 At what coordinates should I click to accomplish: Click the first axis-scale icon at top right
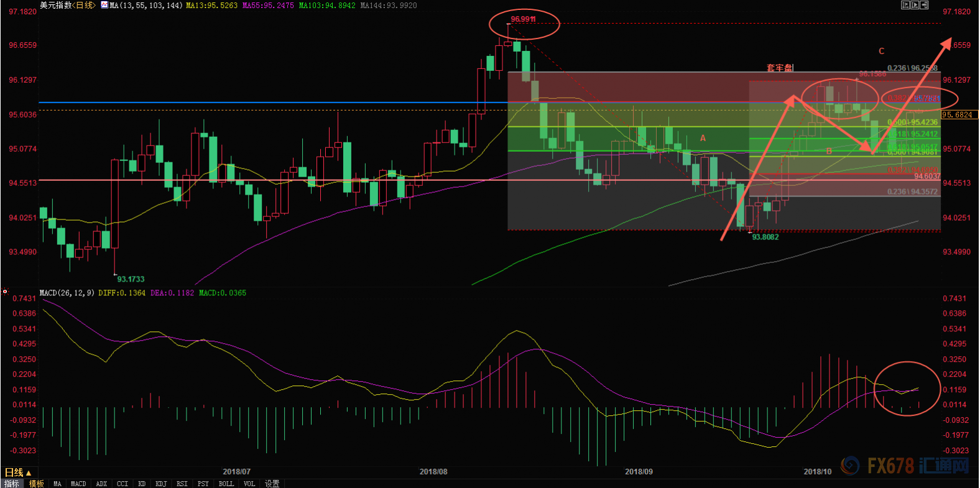pos(905,5)
